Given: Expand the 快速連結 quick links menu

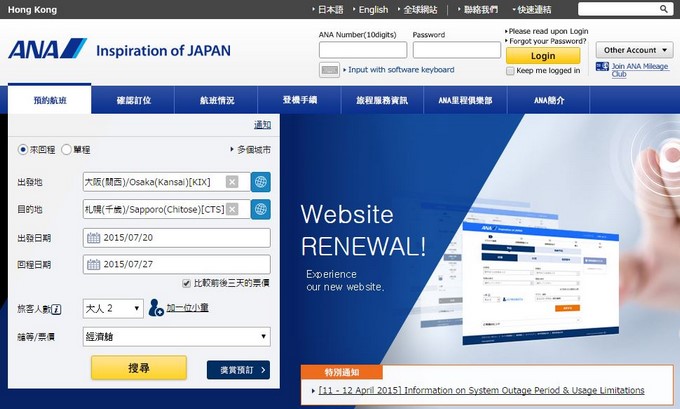Looking at the screenshot, I should click(x=532, y=10).
